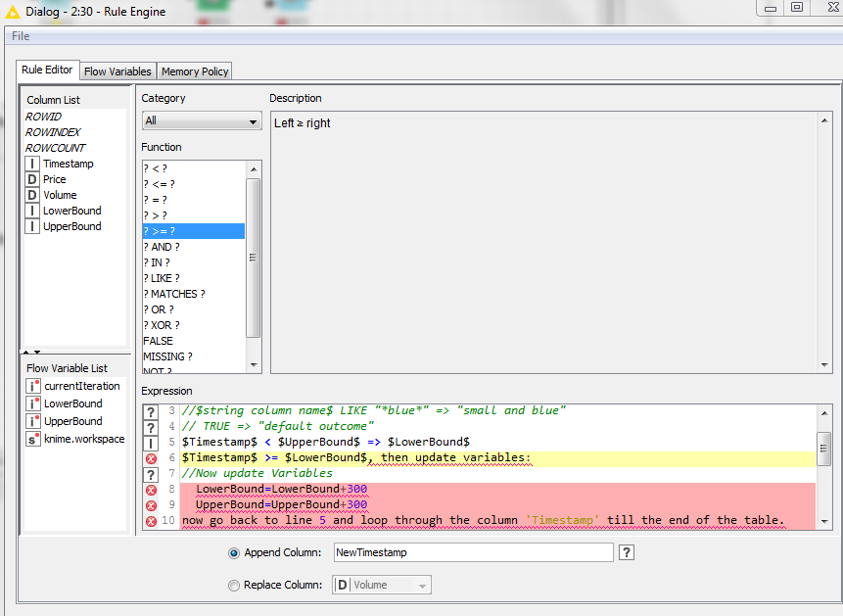This screenshot has height=616, width=843.
Task: Select ROWID in the Column List
Action: pos(43,117)
